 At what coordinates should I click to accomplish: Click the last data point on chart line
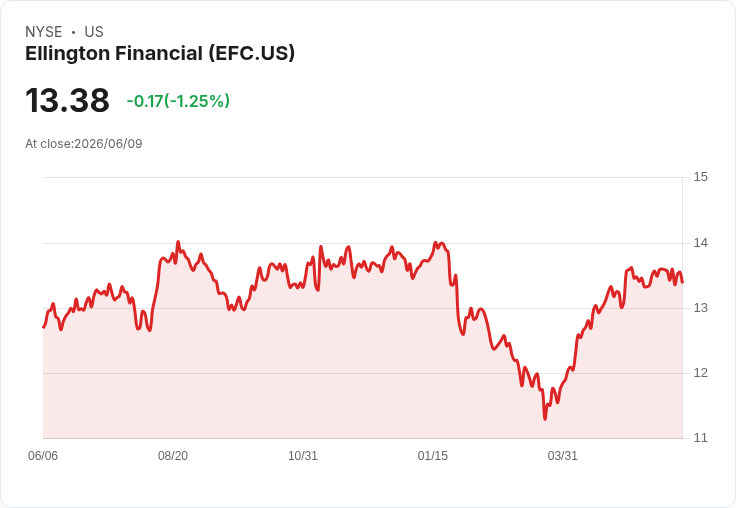click(682, 282)
